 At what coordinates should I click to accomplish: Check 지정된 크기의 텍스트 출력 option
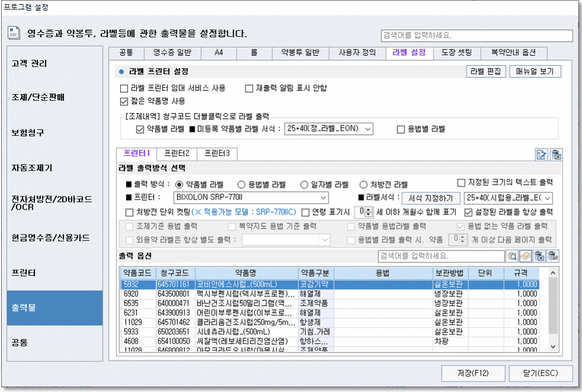tap(462, 183)
